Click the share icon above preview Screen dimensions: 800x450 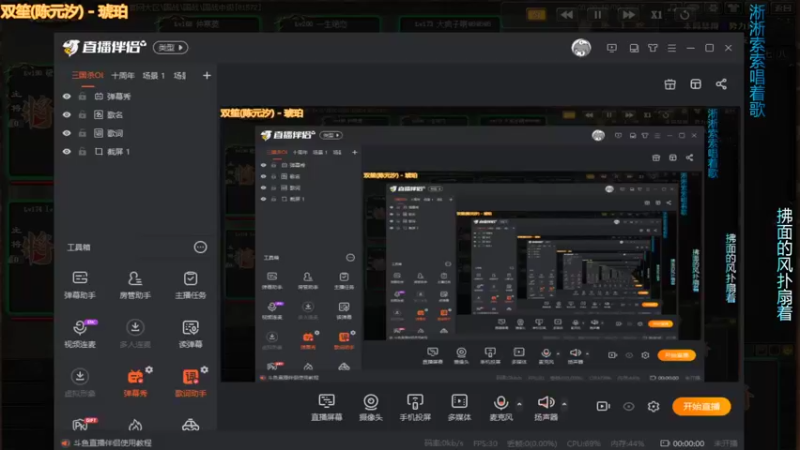coord(721,84)
